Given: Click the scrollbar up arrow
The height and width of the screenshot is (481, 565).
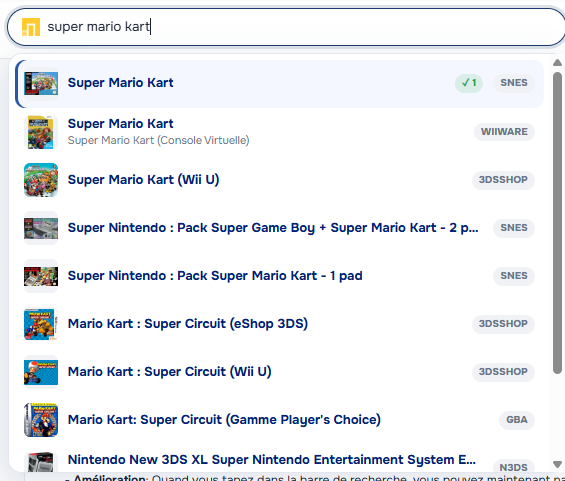Looking at the screenshot, I should (x=557, y=63).
